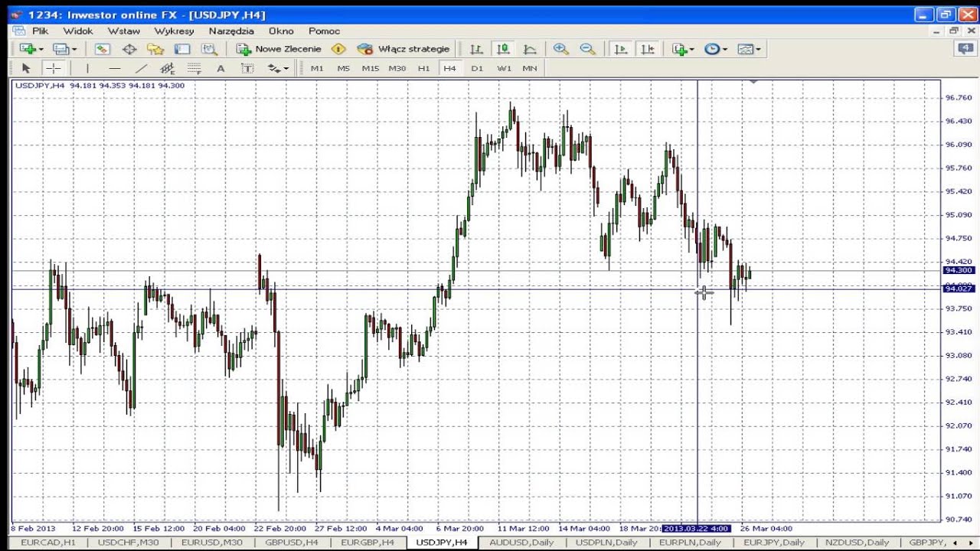Toggle chart shift from right edge

648,49
